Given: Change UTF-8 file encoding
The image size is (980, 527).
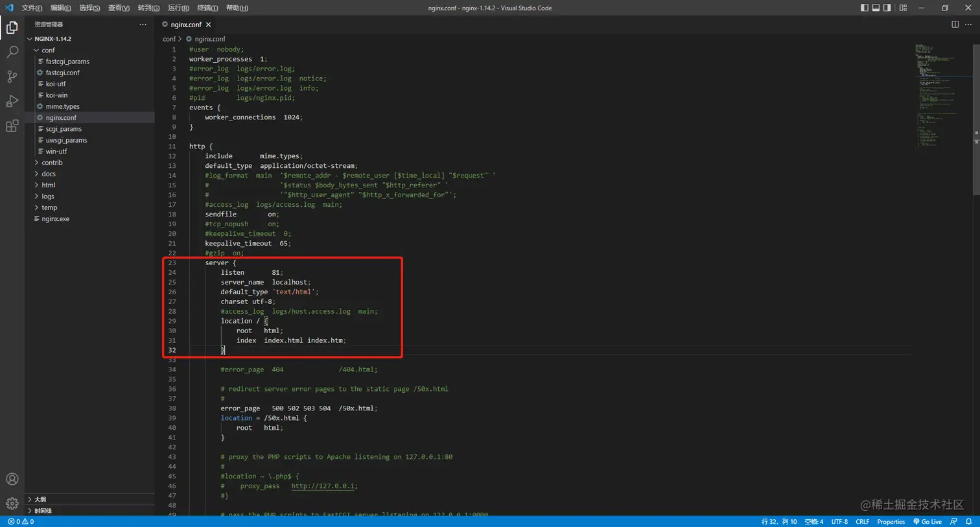Looking at the screenshot, I should click(x=839, y=522).
